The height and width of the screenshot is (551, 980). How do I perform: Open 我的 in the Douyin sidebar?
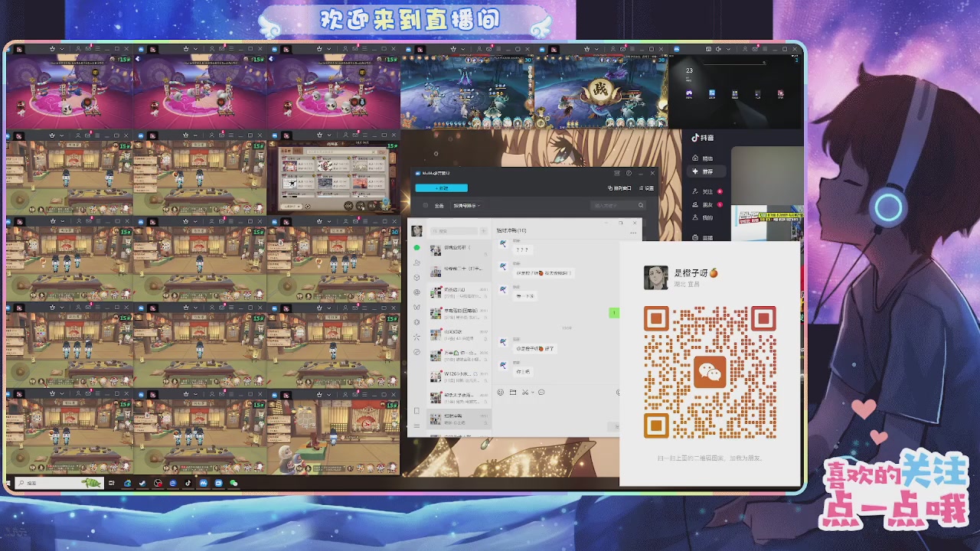click(703, 217)
